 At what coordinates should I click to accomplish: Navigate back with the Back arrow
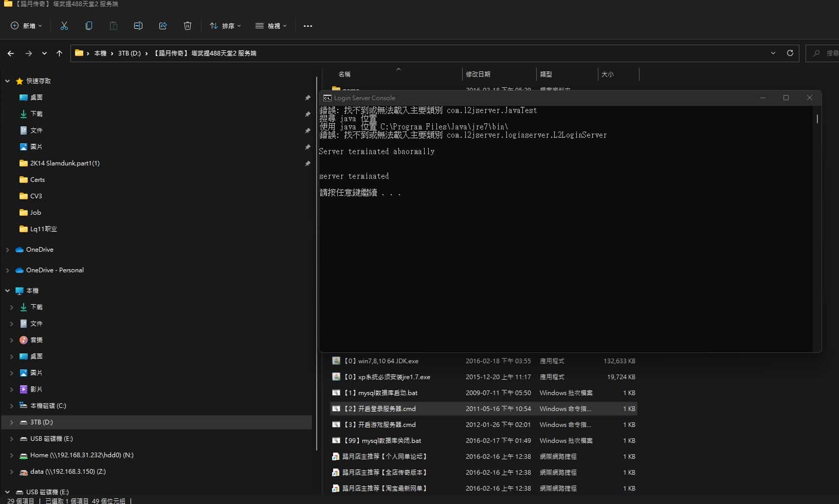click(11, 53)
